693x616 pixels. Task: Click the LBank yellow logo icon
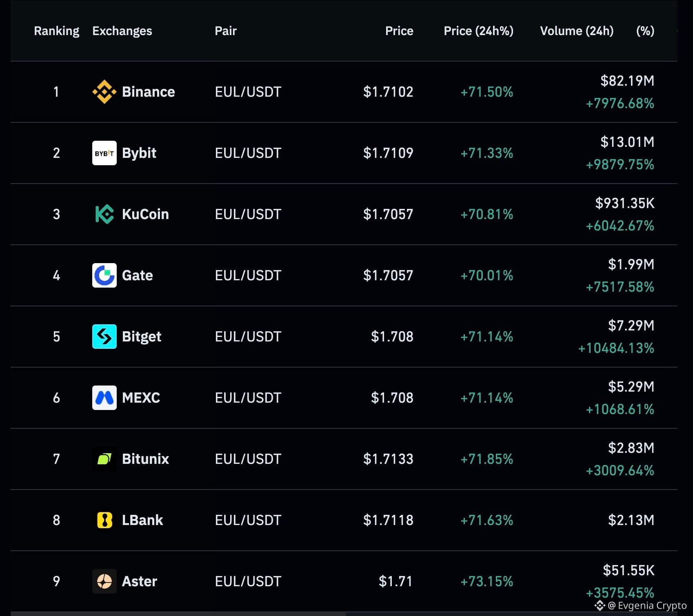point(104,520)
